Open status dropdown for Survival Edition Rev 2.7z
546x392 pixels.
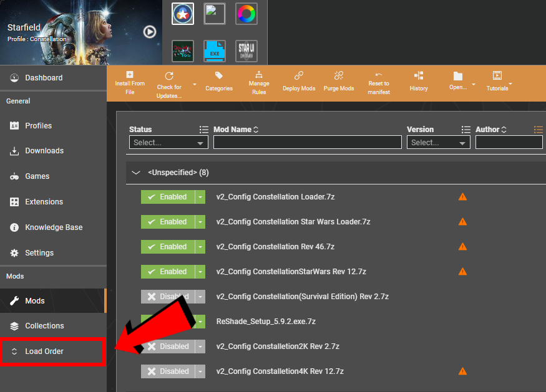pyautogui.click(x=200, y=297)
